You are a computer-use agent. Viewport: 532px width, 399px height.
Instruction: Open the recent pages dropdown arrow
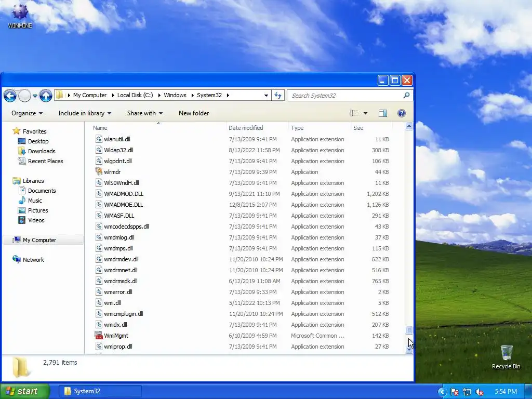pos(35,96)
